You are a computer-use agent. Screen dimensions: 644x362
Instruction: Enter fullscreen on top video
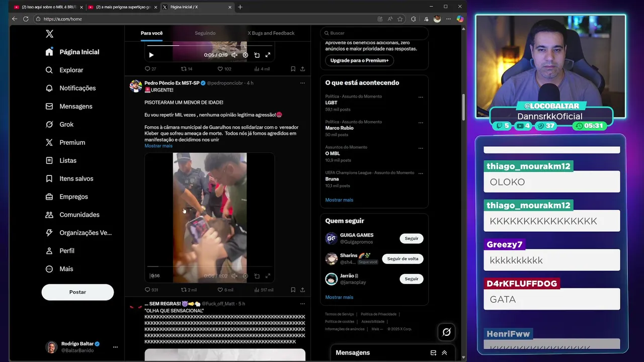[268, 55]
